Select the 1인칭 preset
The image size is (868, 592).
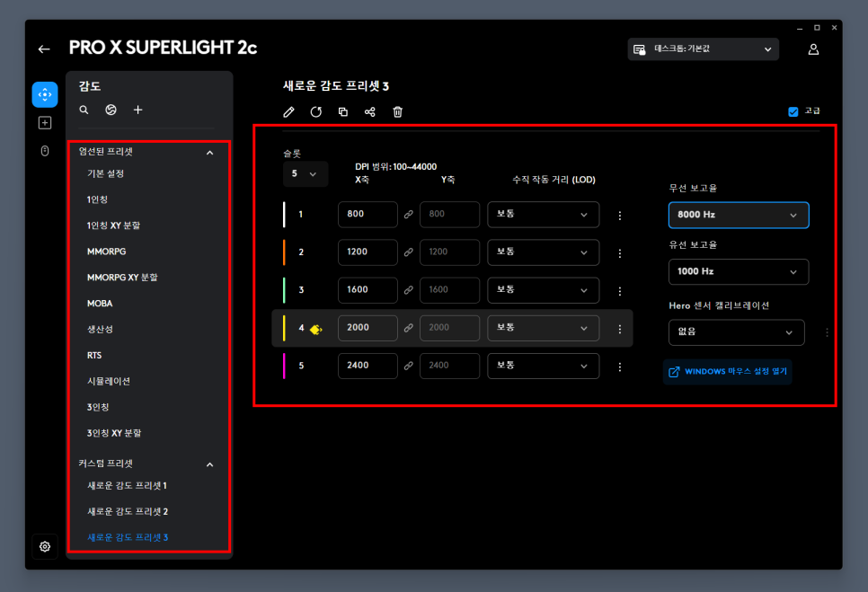97,199
